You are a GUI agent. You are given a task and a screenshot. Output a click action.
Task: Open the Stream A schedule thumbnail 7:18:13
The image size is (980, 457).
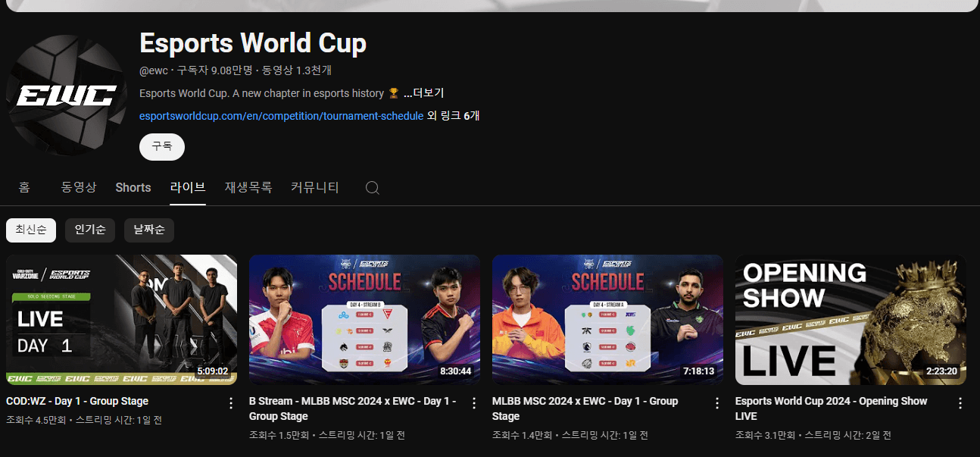[607, 320]
